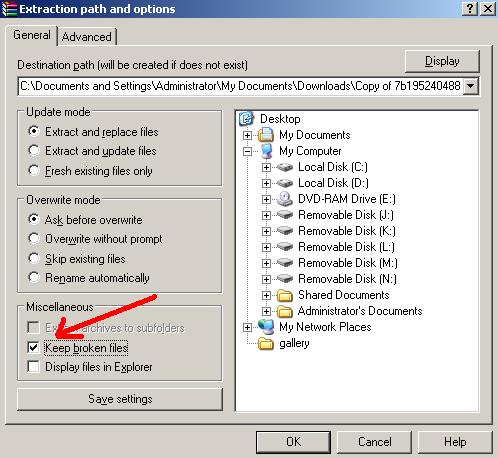Select Extract and replace files option
This screenshot has width=498, height=458.
coord(34,131)
